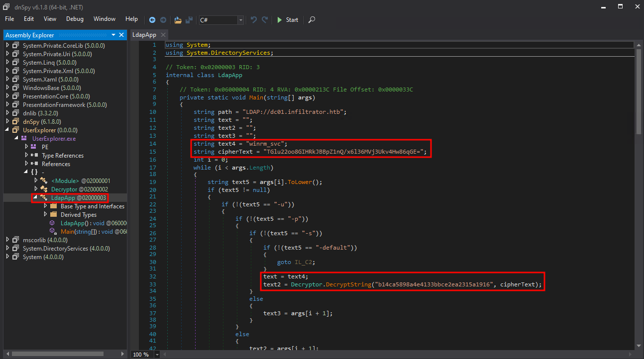Open the Assembly Explorer panel options arrow
The height and width of the screenshot is (359, 644).
point(113,35)
